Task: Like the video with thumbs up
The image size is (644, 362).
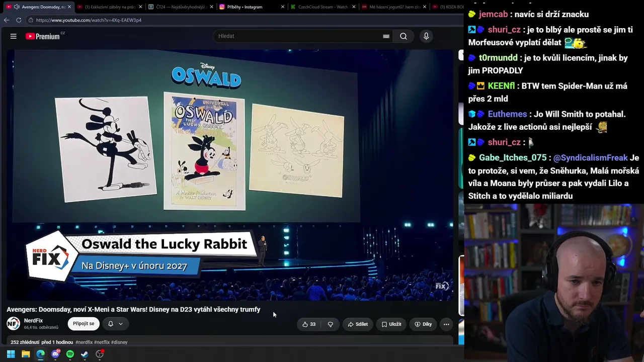Action: pyautogui.click(x=309, y=324)
